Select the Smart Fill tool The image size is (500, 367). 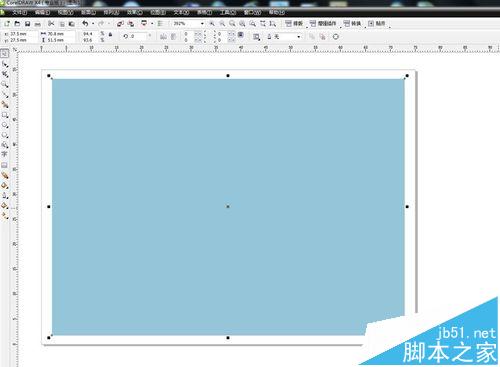coord(5,105)
